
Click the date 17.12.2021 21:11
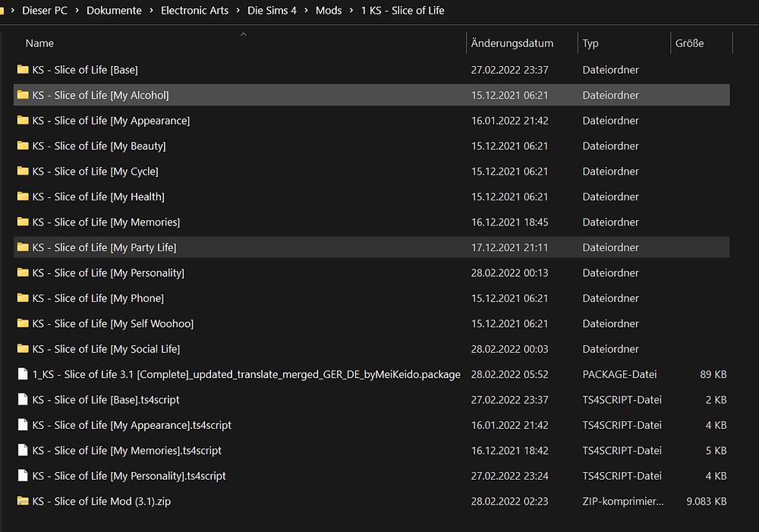pyautogui.click(x=510, y=248)
